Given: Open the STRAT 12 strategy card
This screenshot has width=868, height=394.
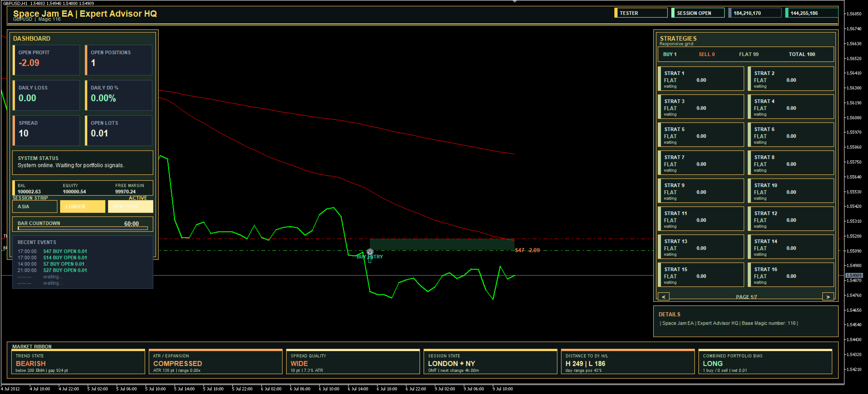Looking at the screenshot, I should point(791,219).
